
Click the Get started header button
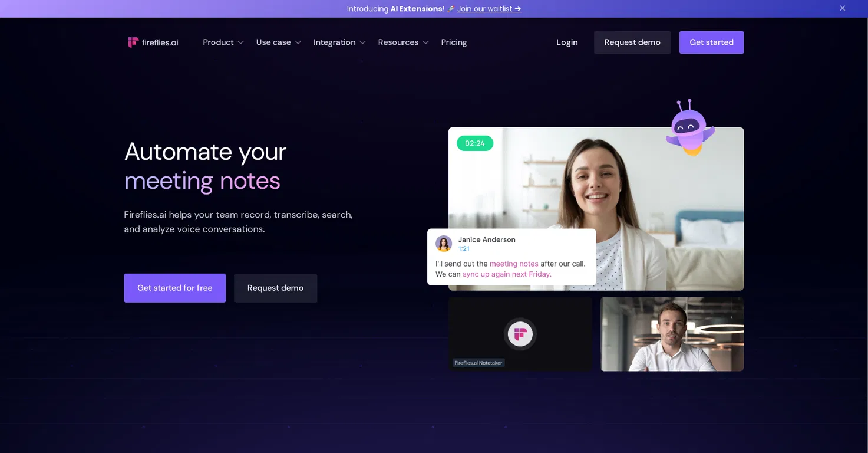pyautogui.click(x=711, y=42)
